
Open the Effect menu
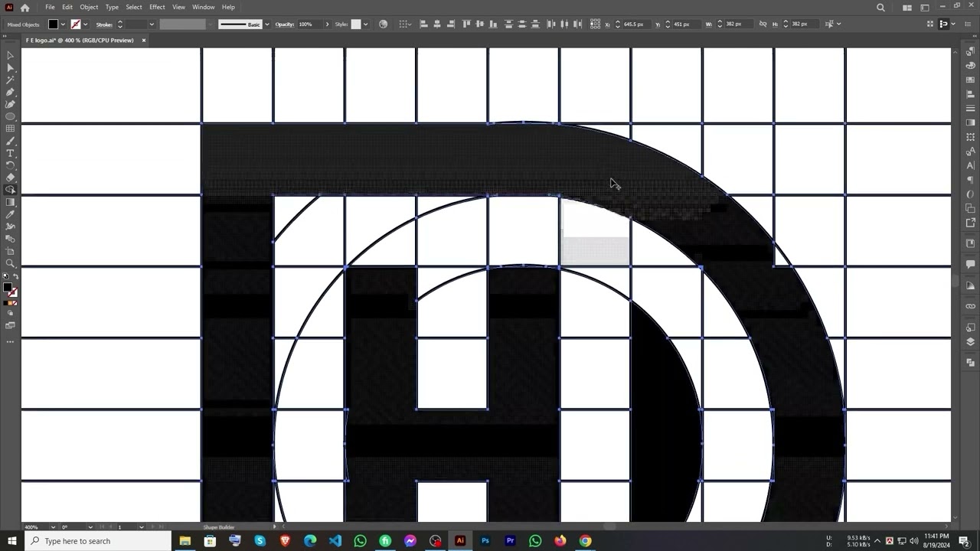click(x=157, y=7)
